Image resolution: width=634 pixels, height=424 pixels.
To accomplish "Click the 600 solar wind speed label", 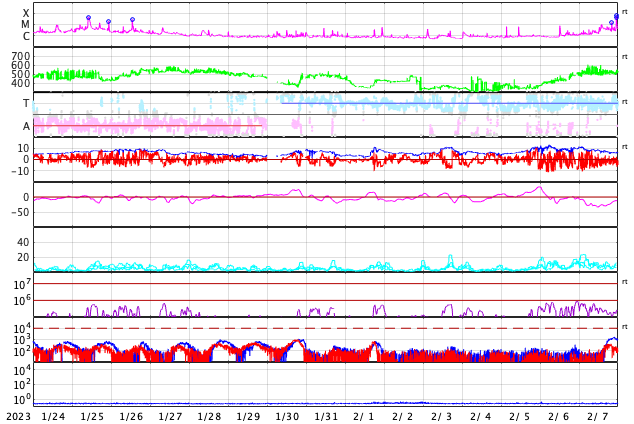I will pos(21,65).
